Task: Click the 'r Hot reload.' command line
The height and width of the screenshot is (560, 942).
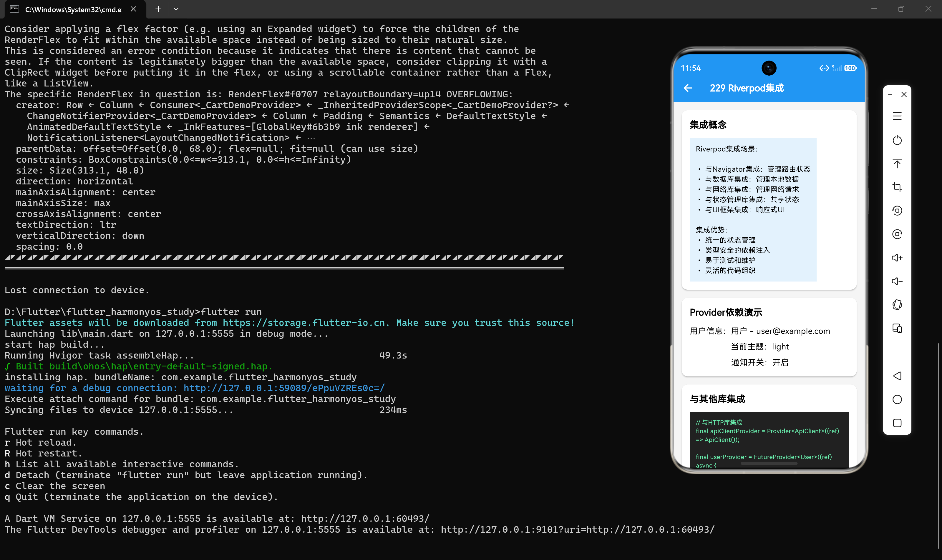Action: point(40,442)
